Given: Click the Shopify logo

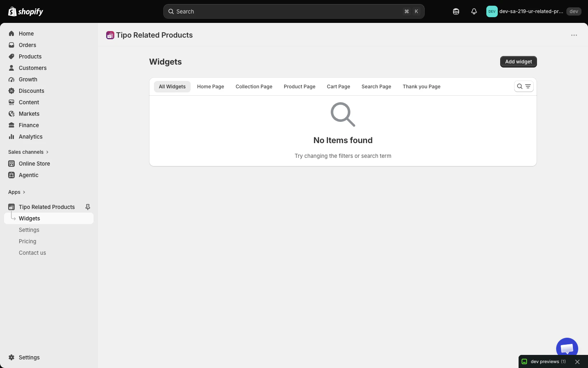Looking at the screenshot, I should 26,11.
